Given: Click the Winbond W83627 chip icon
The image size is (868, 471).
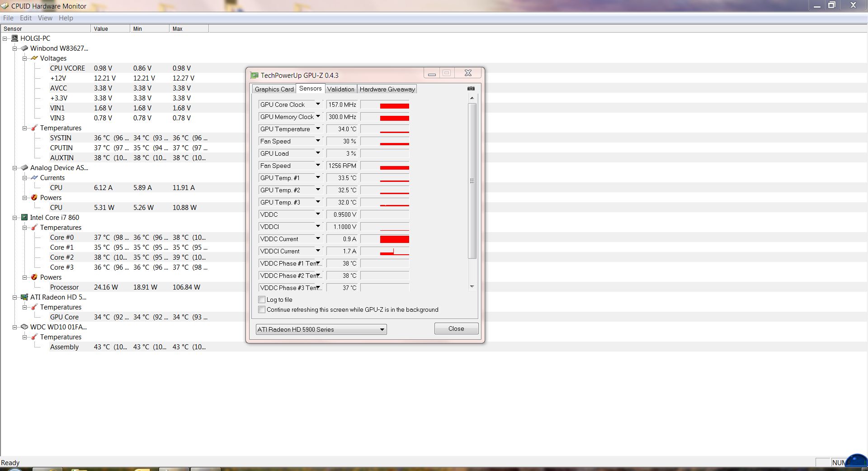Looking at the screenshot, I should point(24,48).
